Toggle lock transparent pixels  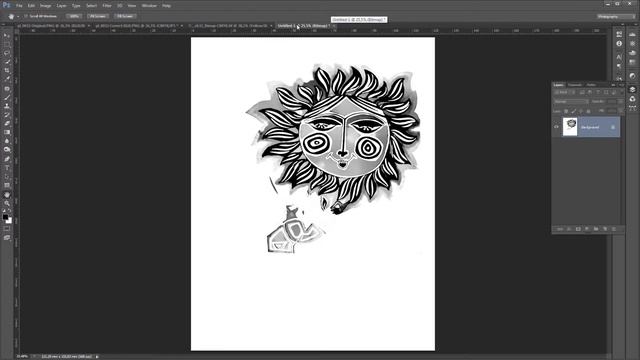(x=566, y=111)
